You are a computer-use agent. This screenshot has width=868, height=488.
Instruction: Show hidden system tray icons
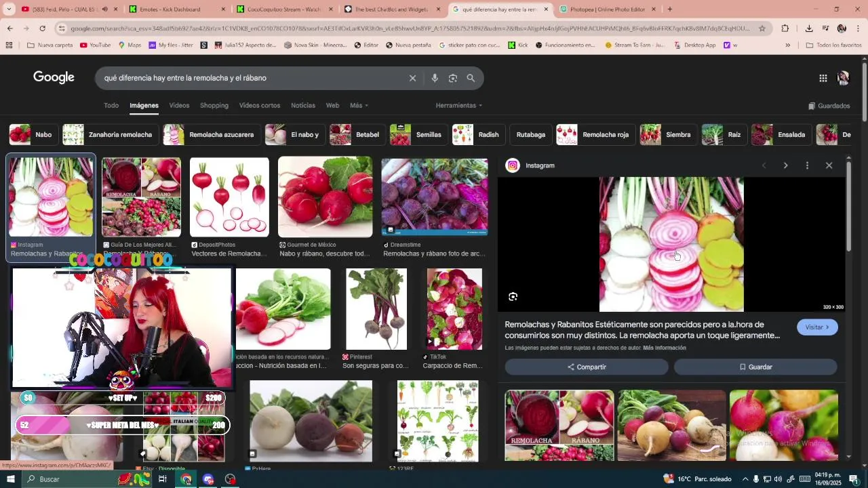point(745,479)
